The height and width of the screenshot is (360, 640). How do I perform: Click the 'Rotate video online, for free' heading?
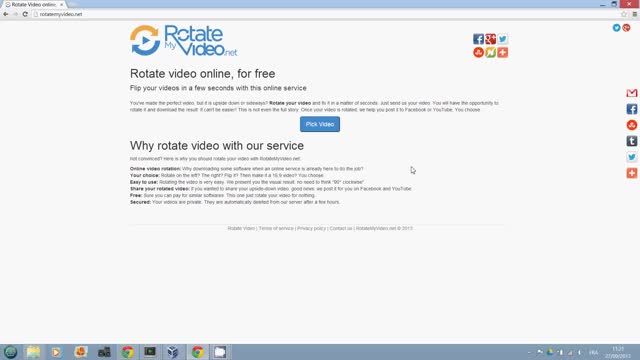[x=202, y=73]
